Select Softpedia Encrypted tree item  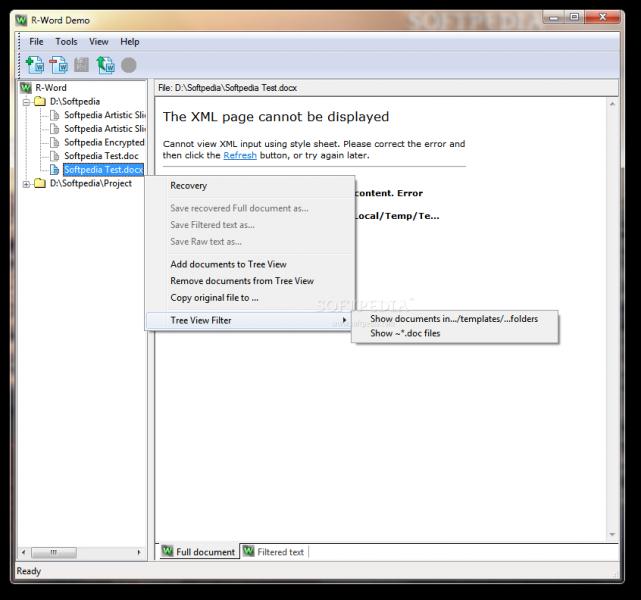click(104, 142)
